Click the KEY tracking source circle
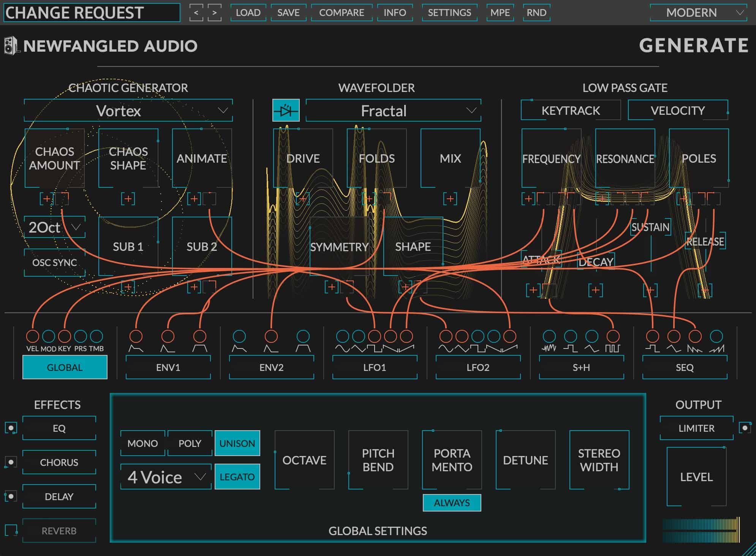756x556 pixels. pyautogui.click(x=65, y=336)
